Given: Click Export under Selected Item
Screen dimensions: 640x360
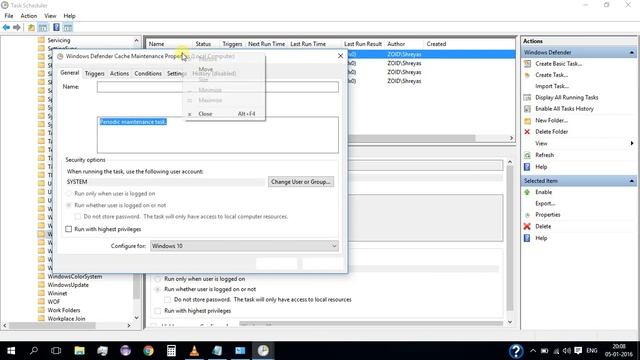Looking at the screenshot, I should coord(545,203).
